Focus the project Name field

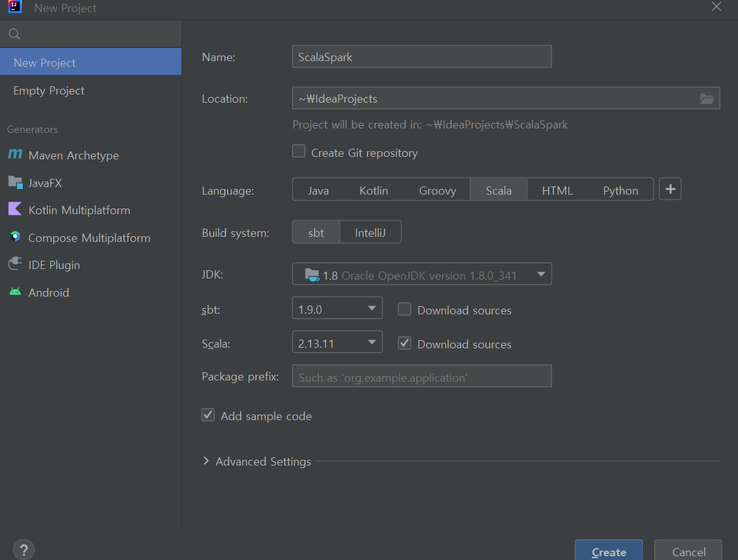(x=422, y=57)
